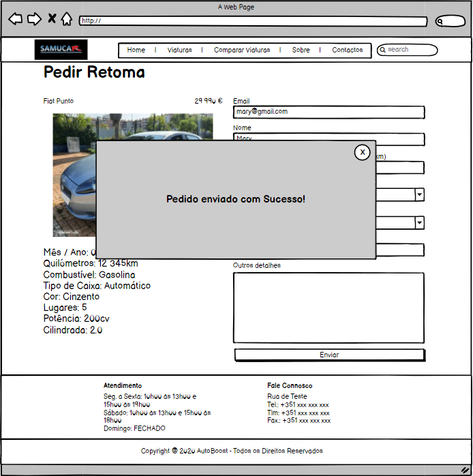Click the site search field
Image resolution: width=473 pixels, height=476 pixels.
point(409,50)
